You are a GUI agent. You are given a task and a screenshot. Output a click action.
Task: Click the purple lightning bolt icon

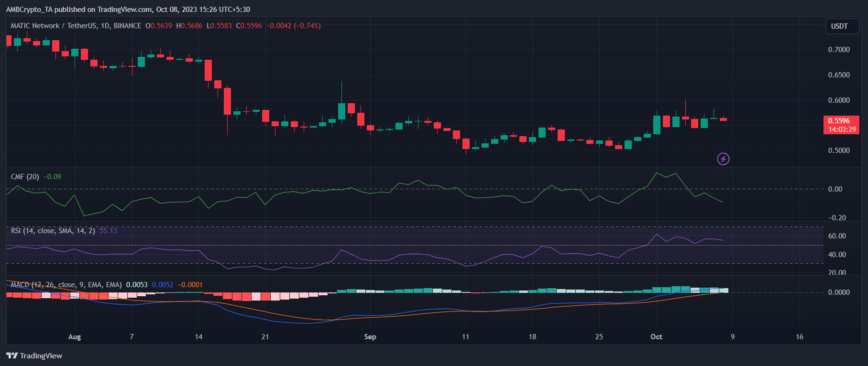[723, 159]
